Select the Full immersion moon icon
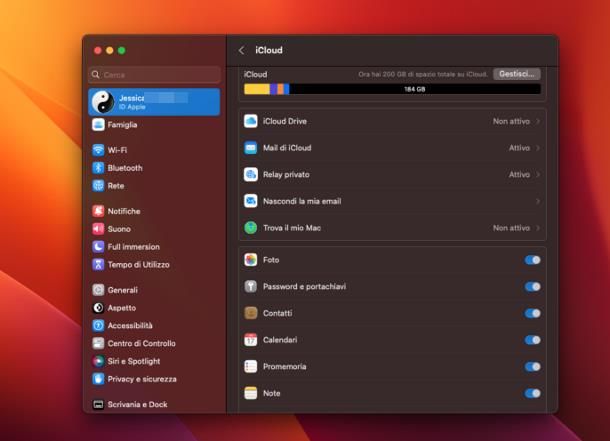The height and width of the screenshot is (441, 610). tap(98, 247)
